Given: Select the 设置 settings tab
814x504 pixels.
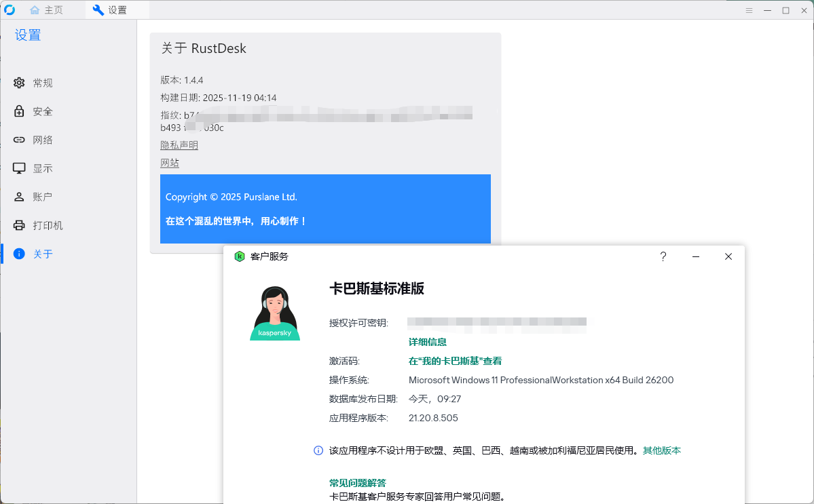Looking at the screenshot, I should 109,10.
